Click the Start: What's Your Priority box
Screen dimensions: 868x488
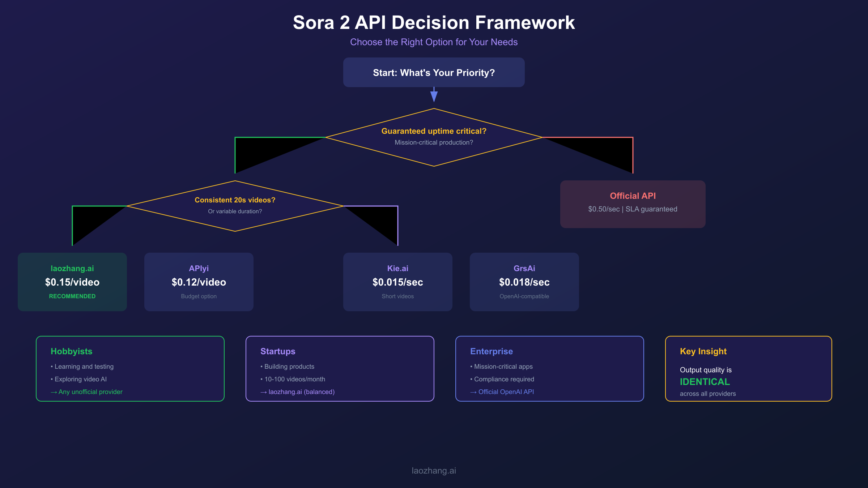[x=434, y=72]
